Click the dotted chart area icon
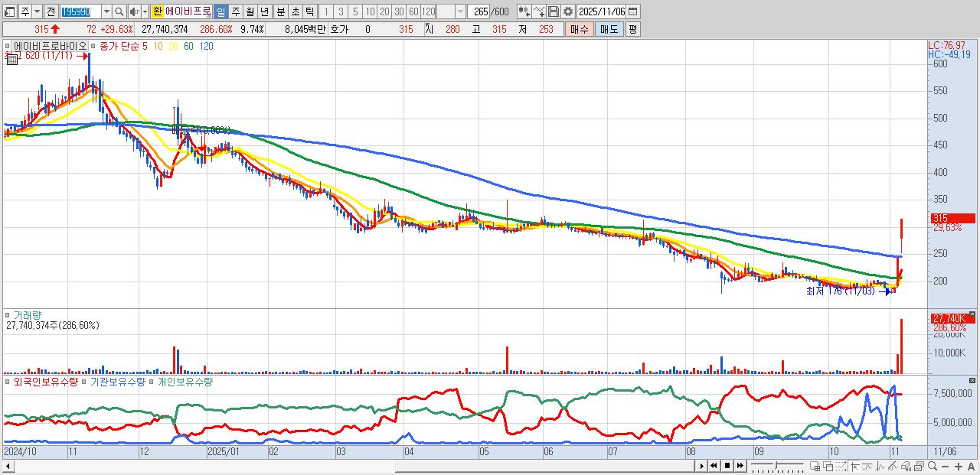Viewport: 980px width, 475px height. [x=841, y=467]
